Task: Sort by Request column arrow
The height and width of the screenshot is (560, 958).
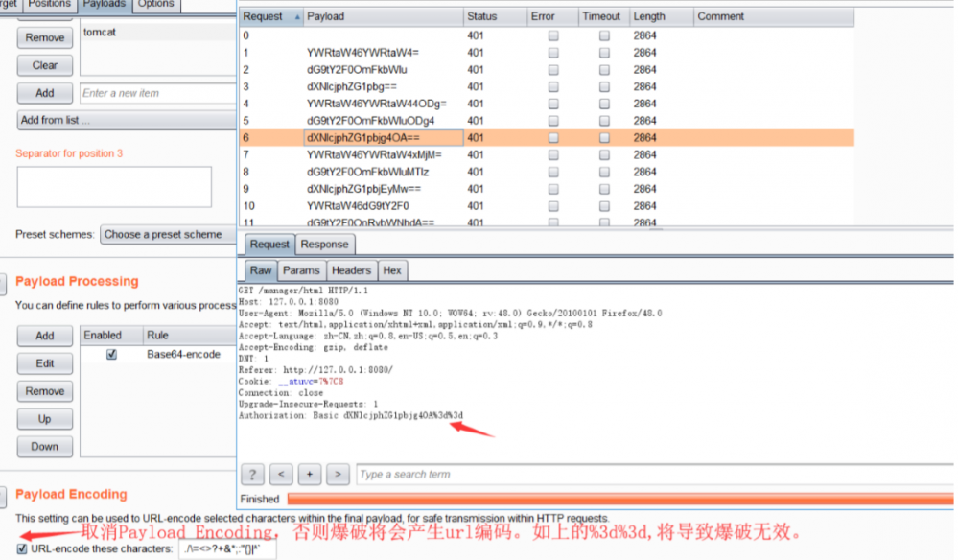Action: click(297, 17)
